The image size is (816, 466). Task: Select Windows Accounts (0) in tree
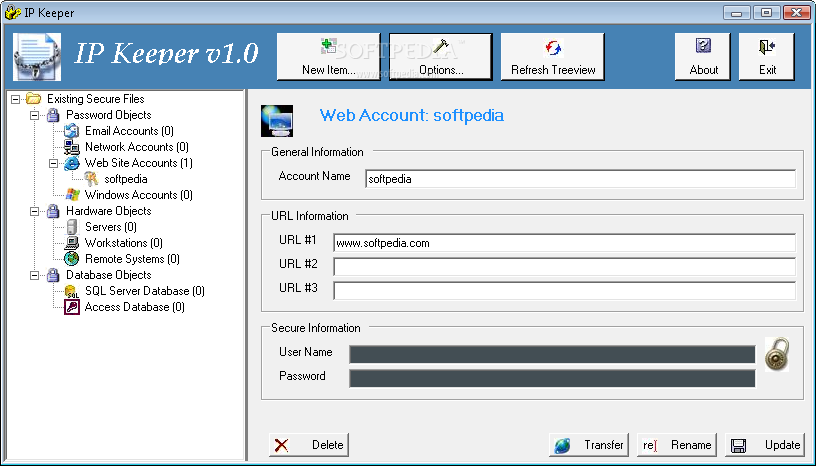[x=138, y=195]
